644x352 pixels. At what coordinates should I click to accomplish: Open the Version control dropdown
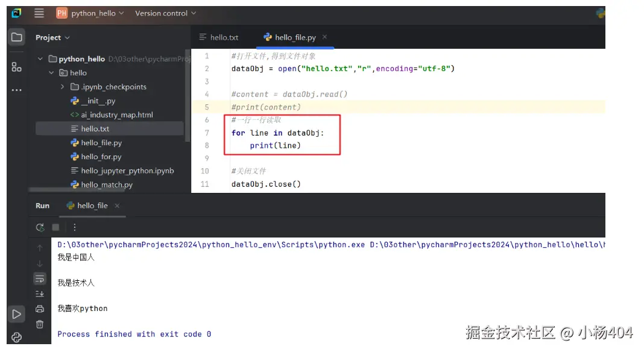tap(165, 13)
